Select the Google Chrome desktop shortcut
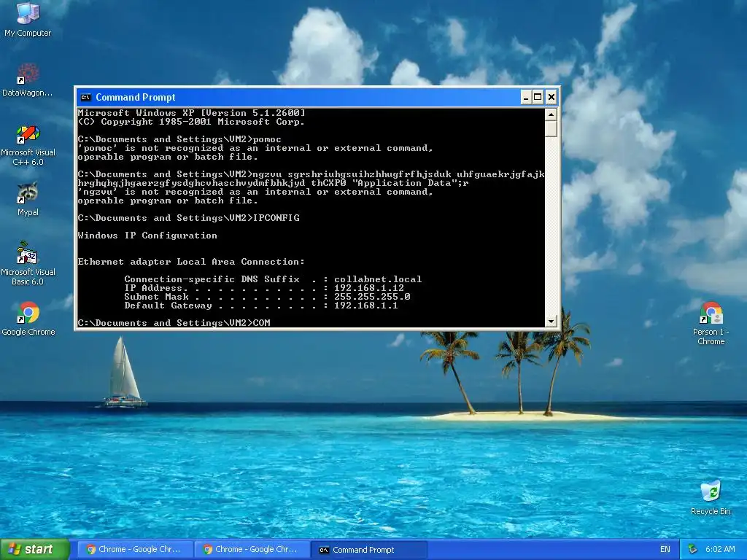The image size is (747, 560). (28, 319)
